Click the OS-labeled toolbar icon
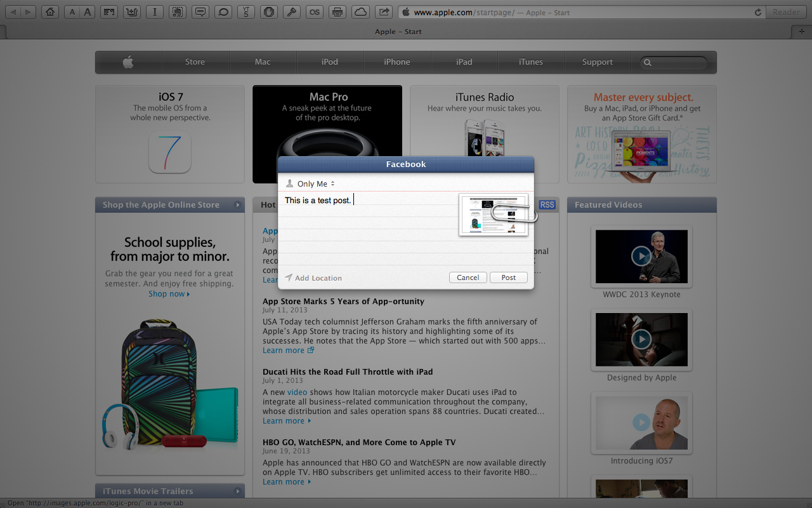812x508 pixels. 315,12
